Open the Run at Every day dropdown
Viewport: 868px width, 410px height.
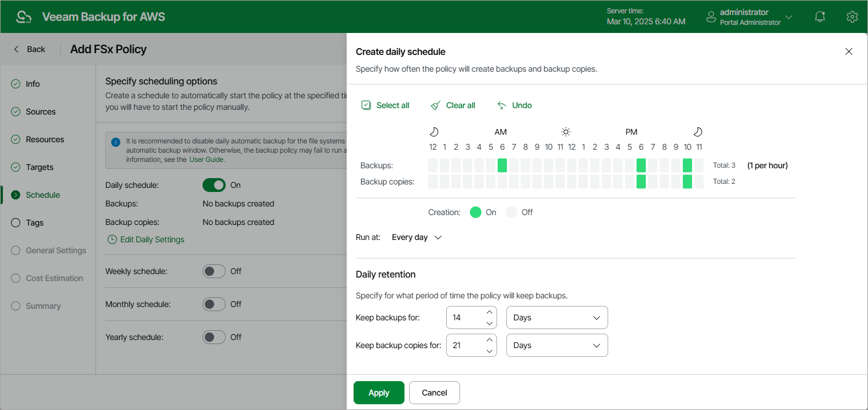pyautogui.click(x=417, y=237)
